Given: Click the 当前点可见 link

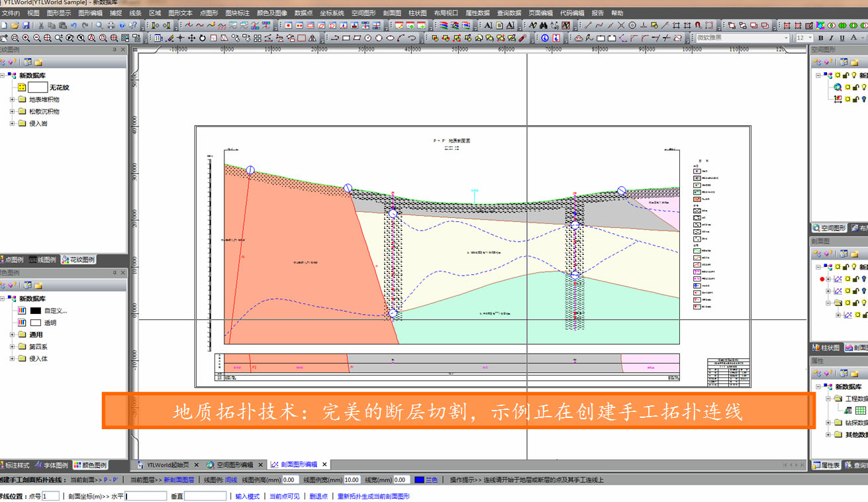Looking at the screenshot, I should (284, 496).
